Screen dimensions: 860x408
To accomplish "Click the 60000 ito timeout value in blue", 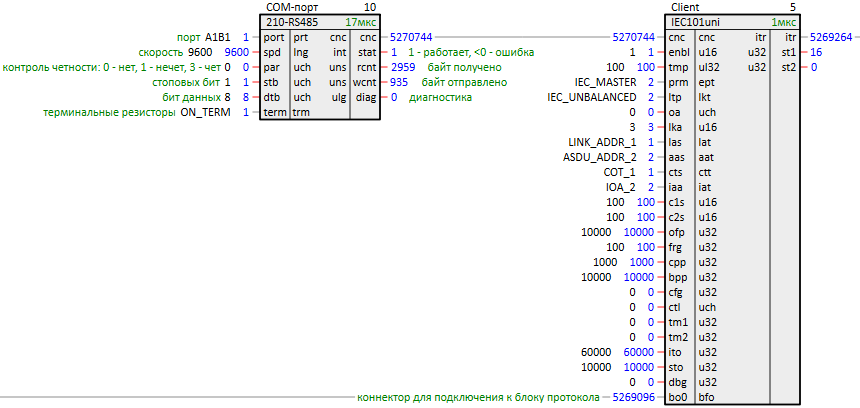I will pos(638,352).
